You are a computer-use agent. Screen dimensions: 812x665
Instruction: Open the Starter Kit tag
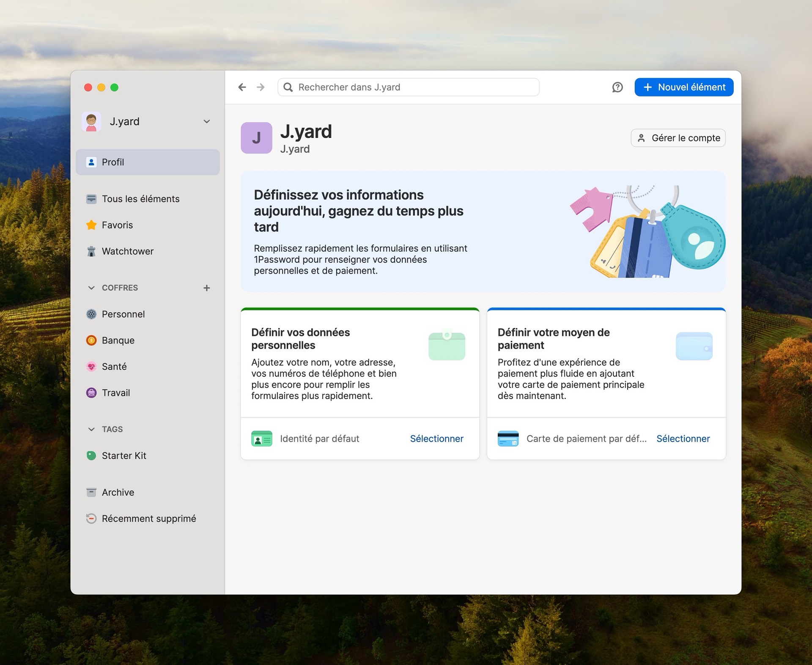(148, 456)
